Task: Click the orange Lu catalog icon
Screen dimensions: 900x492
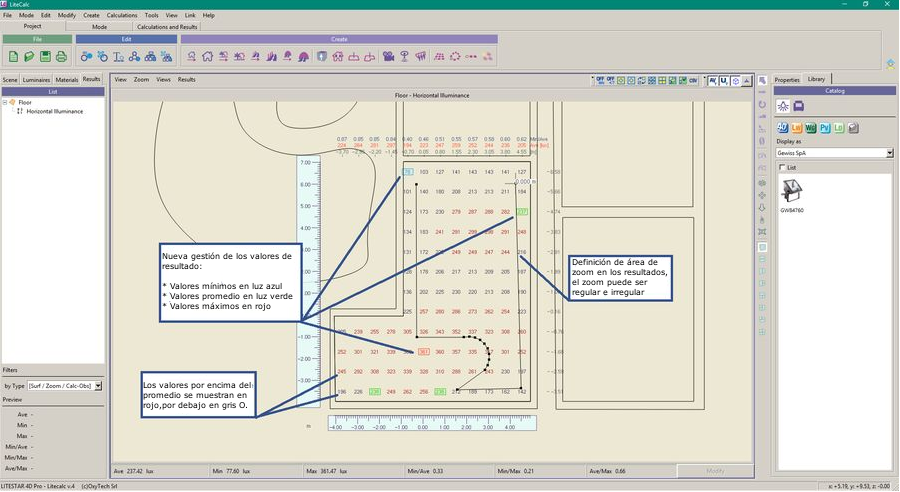Action: tap(797, 127)
